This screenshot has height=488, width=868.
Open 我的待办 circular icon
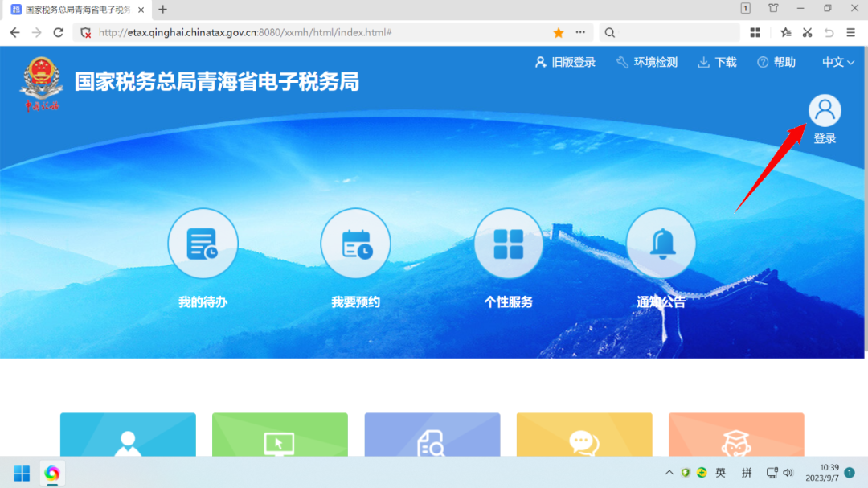point(203,243)
